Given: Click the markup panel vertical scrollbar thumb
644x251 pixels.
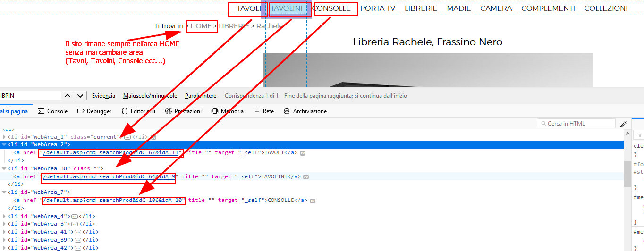Looking at the screenshot, I should tap(627, 174).
